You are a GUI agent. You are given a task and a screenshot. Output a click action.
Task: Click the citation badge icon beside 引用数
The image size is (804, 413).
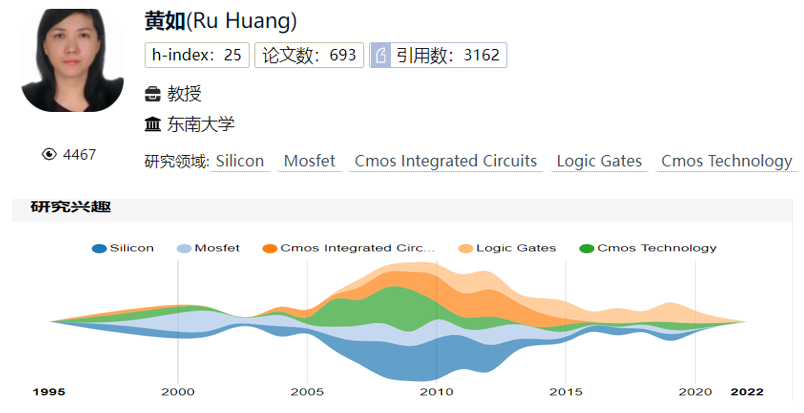tap(380, 55)
